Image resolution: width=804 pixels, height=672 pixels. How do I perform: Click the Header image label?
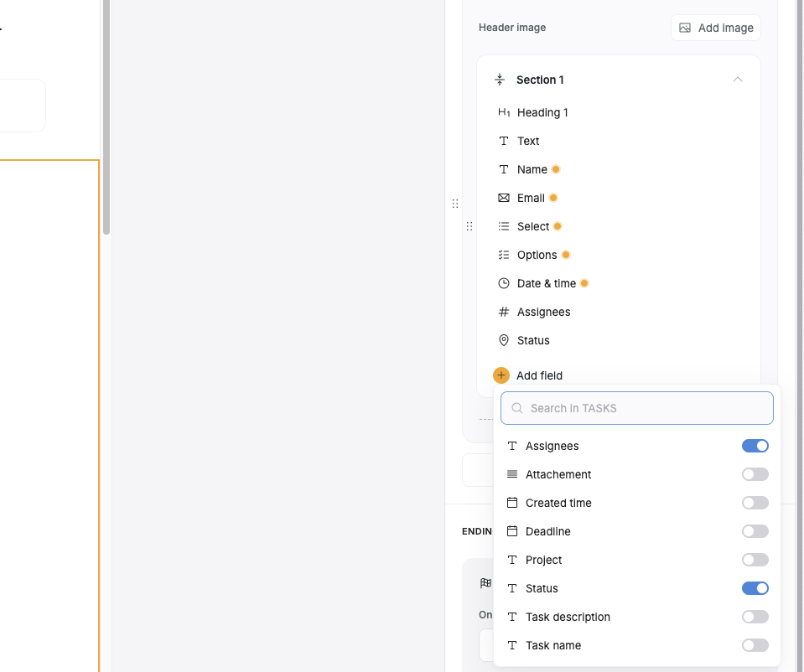tap(511, 28)
